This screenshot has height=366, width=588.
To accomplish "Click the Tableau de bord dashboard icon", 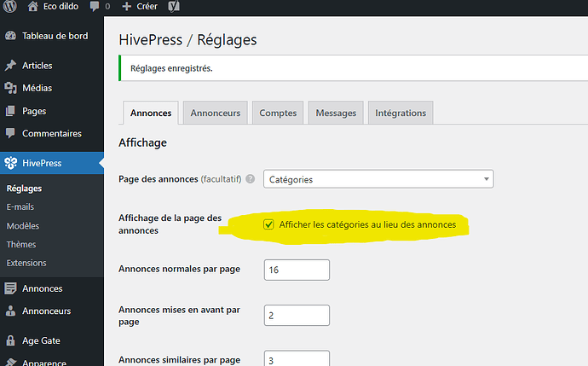I will point(10,36).
